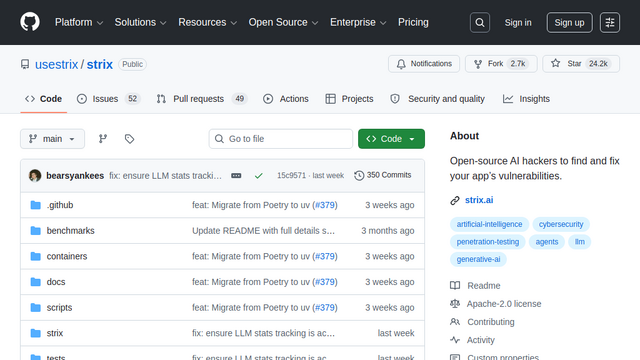Switch to the Code tab
The width and height of the screenshot is (640, 360).
click(44, 99)
